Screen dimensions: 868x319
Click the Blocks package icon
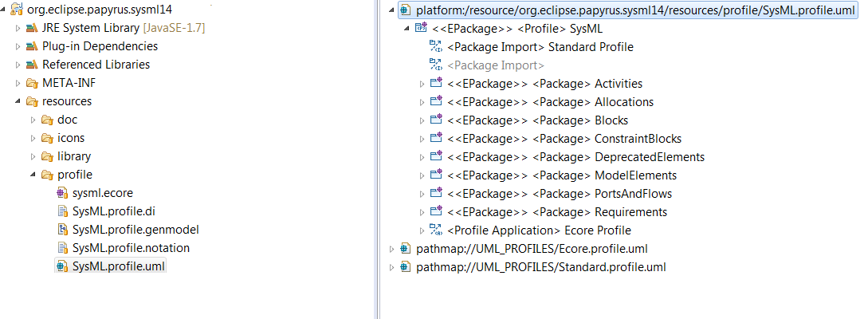click(x=436, y=120)
